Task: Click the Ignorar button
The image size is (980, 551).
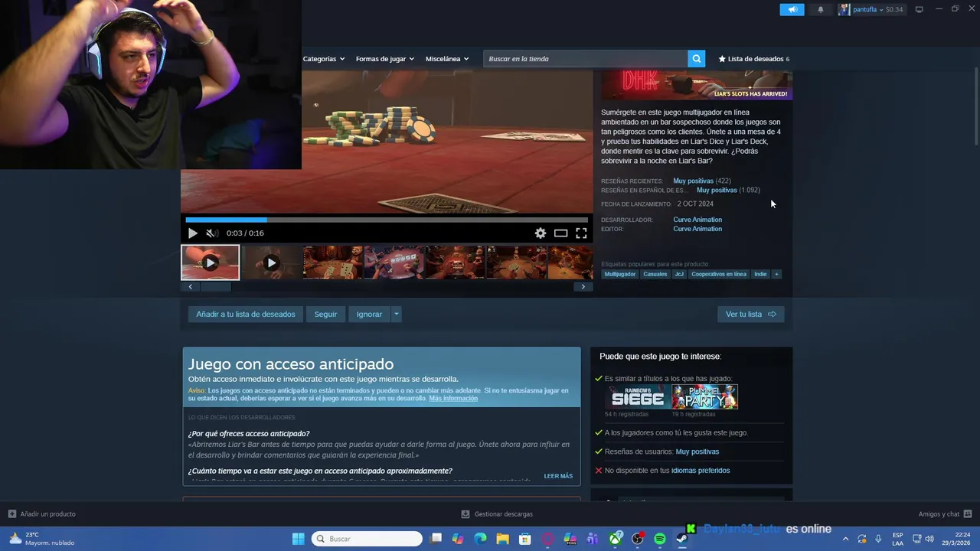Action: (369, 315)
